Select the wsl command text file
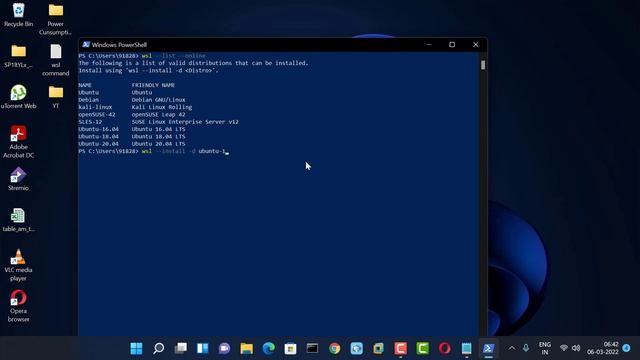Image resolution: width=640 pixels, height=360 pixels. pos(56,60)
